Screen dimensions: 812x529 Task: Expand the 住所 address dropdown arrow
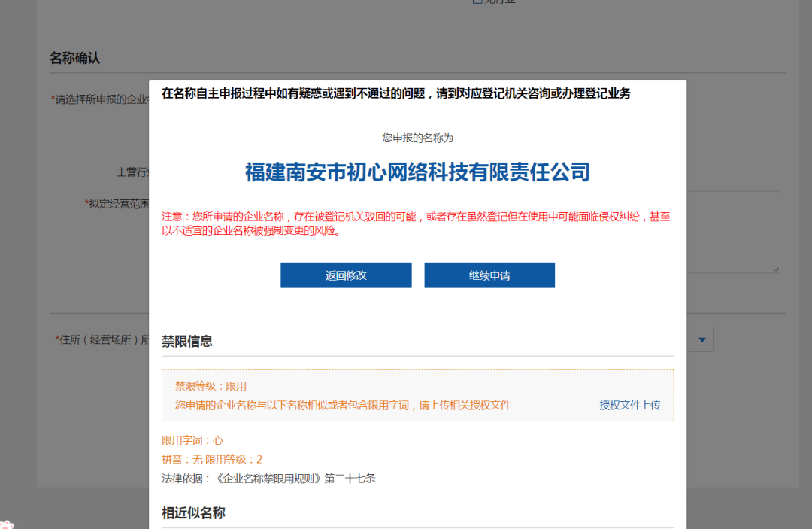click(x=701, y=340)
